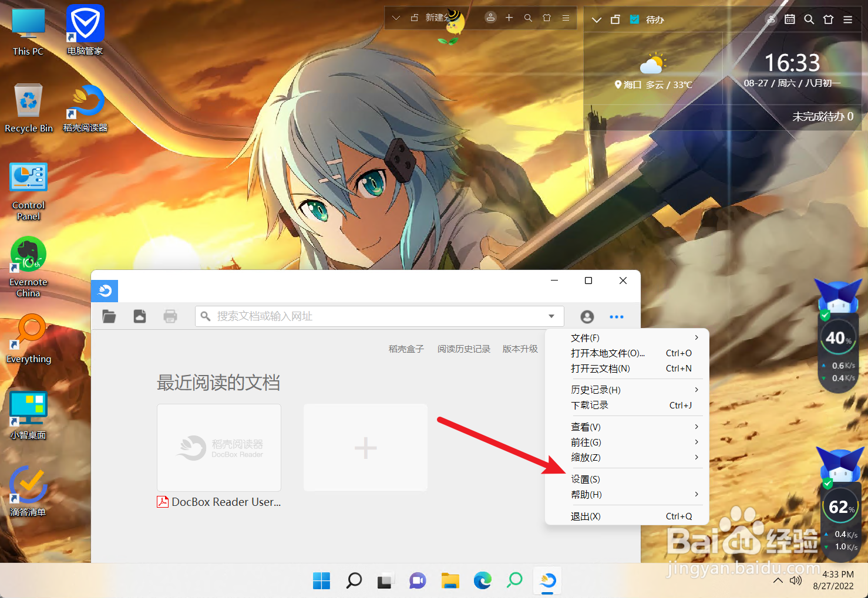Viewport: 868px width, 598px height.
Task: Open the DocBox Reader User... file link
Action: tap(219, 502)
